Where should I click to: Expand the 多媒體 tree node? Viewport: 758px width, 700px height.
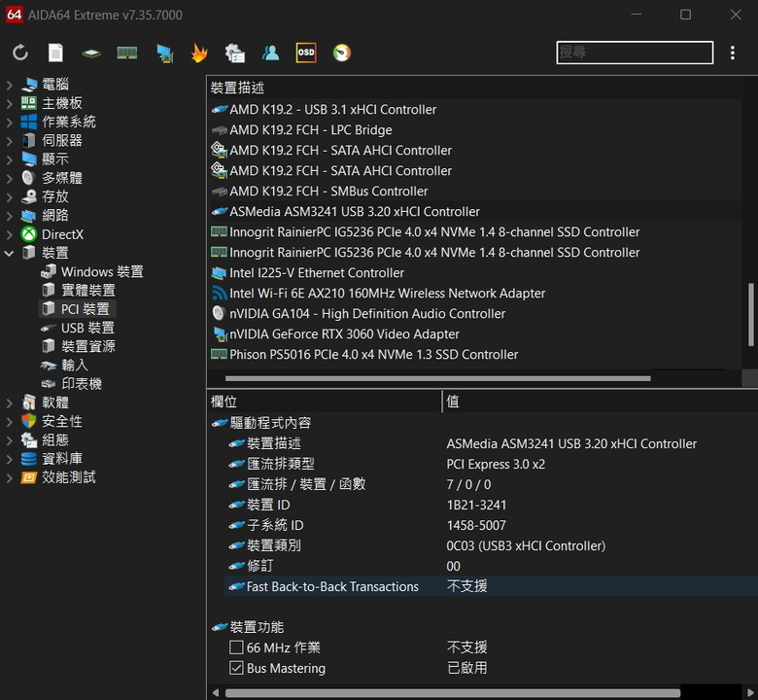pos(9,179)
